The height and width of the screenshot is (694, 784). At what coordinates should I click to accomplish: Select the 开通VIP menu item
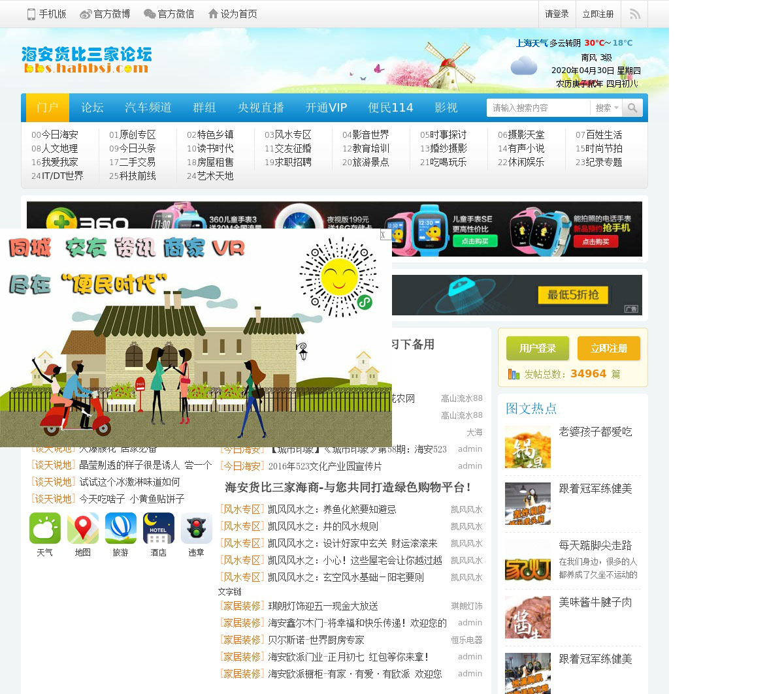[326, 108]
